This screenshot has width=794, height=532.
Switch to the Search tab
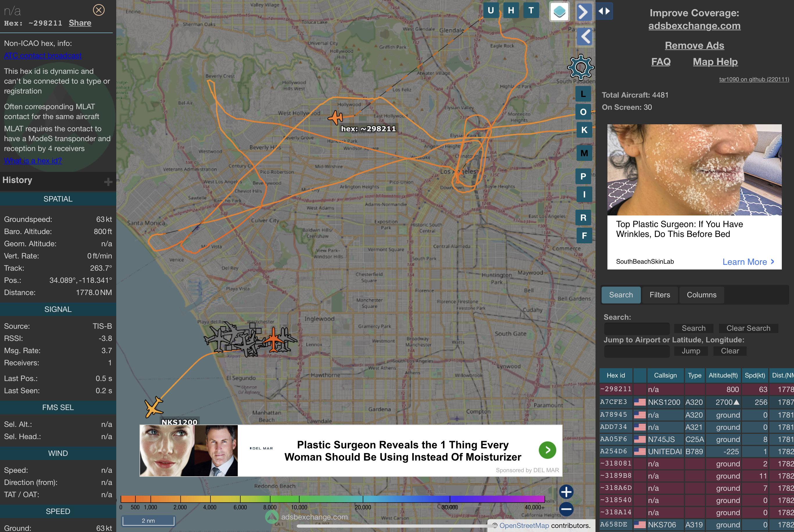(x=620, y=295)
